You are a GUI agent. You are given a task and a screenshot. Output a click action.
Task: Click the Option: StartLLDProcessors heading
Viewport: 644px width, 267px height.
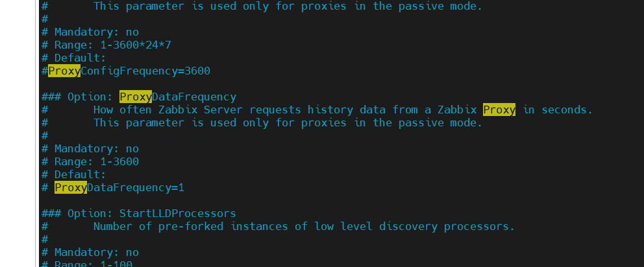[x=138, y=213]
